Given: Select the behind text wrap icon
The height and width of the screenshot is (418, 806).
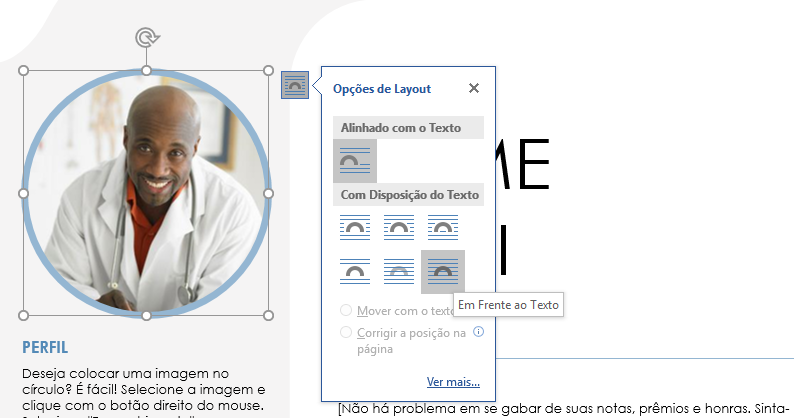Looking at the screenshot, I should [x=399, y=271].
